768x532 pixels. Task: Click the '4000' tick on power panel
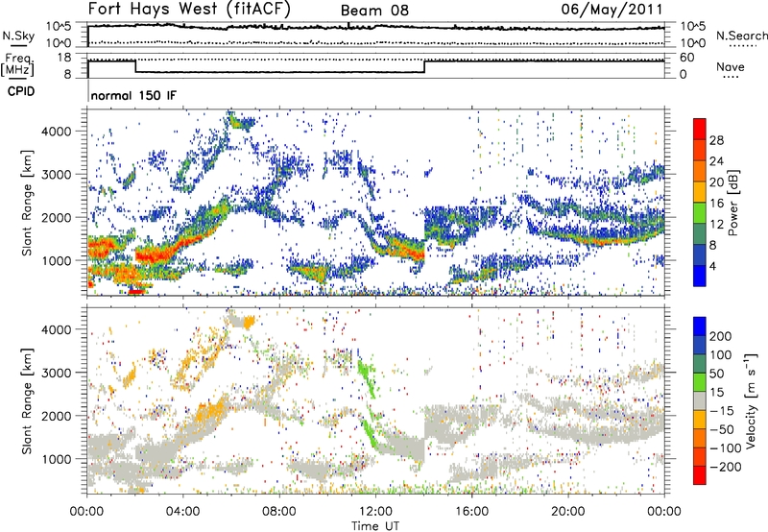tap(57, 132)
